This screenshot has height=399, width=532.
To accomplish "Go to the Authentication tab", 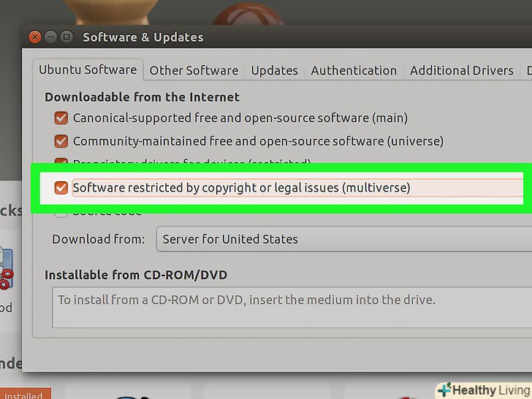I will pos(354,71).
